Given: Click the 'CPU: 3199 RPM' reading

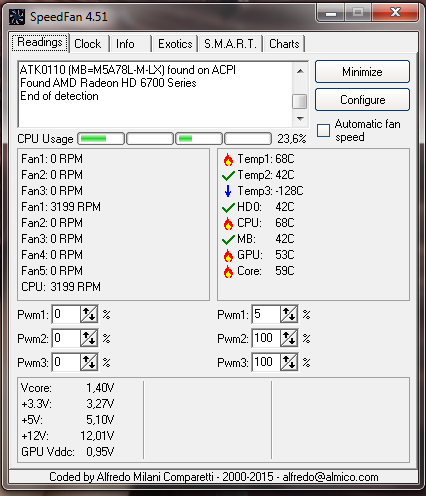Looking at the screenshot, I should (x=61, y=287).
